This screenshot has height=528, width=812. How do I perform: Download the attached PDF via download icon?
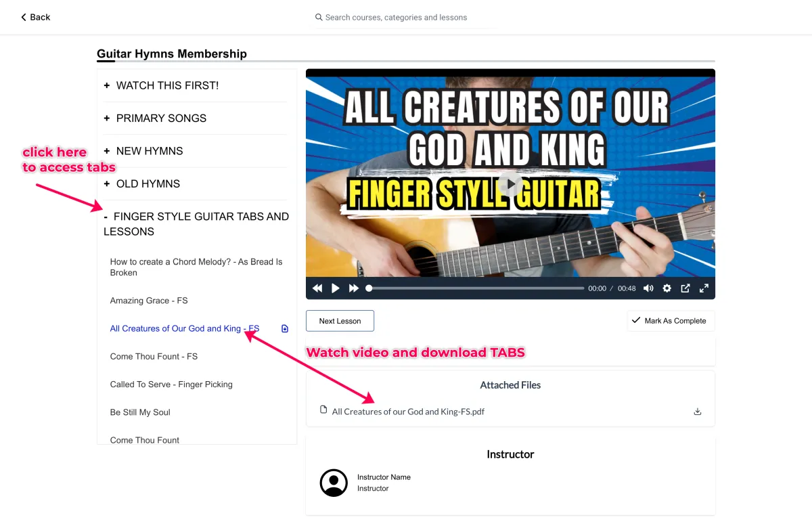coord(698,412)
